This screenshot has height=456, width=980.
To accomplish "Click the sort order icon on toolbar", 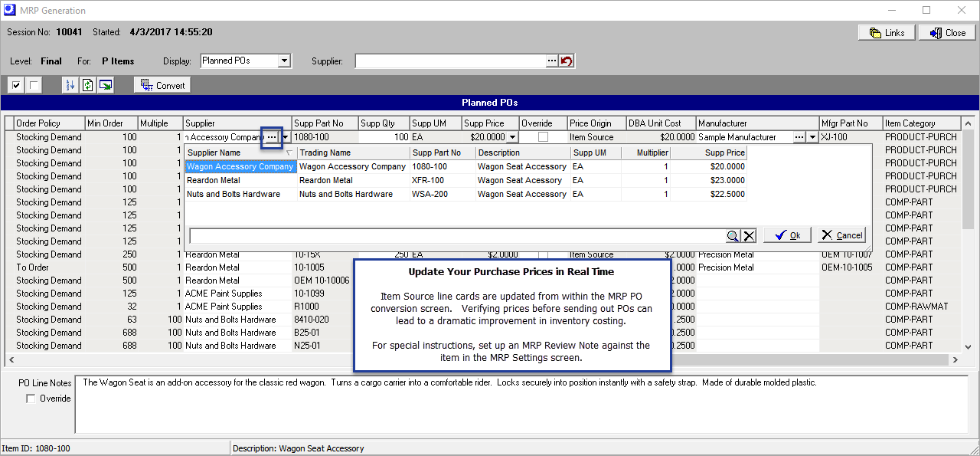I will click(70, 84).
